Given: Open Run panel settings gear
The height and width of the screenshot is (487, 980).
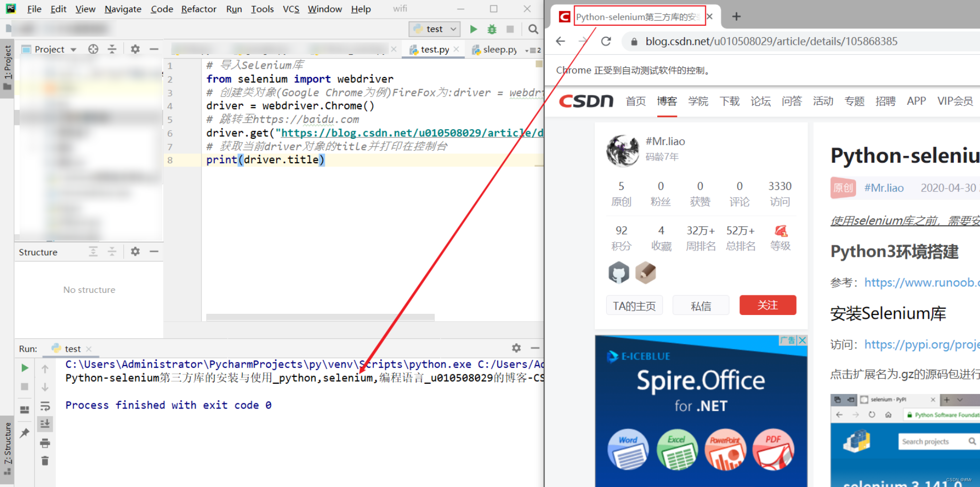Looking at the screenshot, I should click(x=516, y=348).
